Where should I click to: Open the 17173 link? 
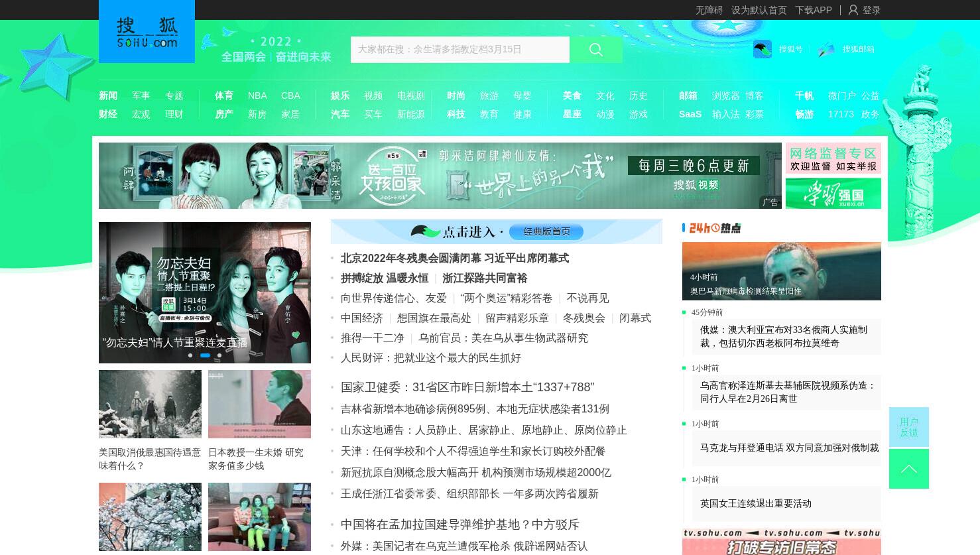click(x=841, y=114)
